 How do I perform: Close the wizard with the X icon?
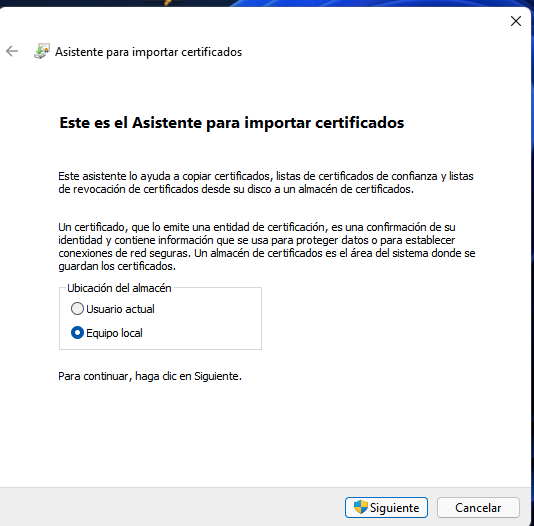coord(516,21)
